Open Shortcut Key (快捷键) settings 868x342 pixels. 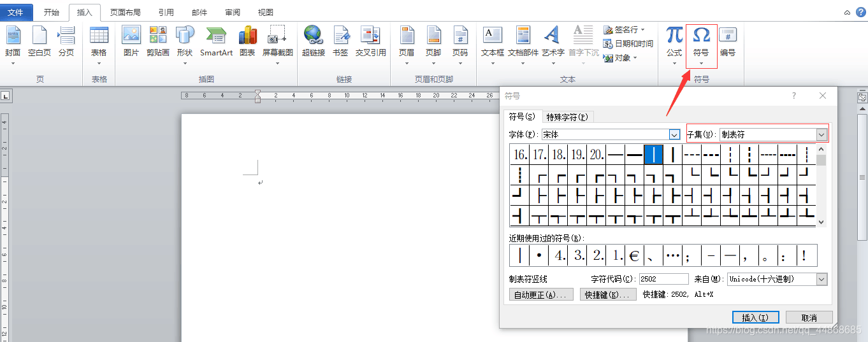tap(608, 295)
